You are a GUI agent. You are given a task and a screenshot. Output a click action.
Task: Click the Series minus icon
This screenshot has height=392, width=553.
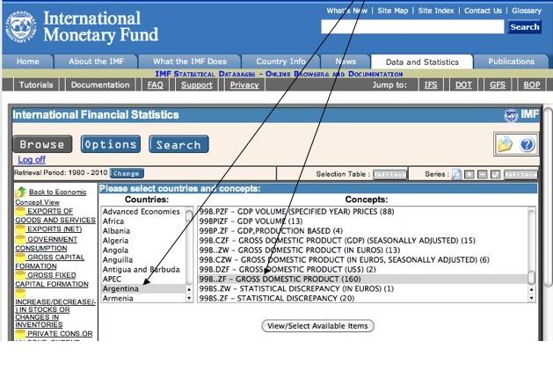coord(482,174)
